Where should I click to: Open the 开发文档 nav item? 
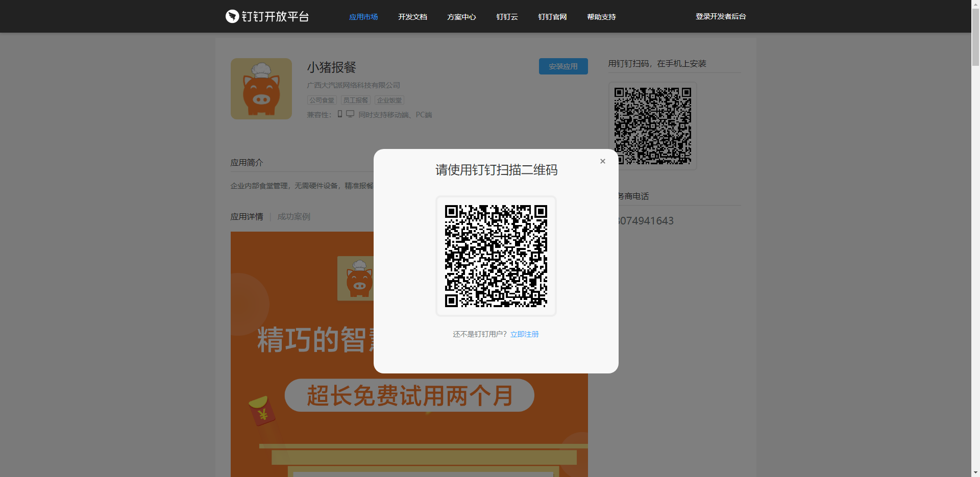412,17
